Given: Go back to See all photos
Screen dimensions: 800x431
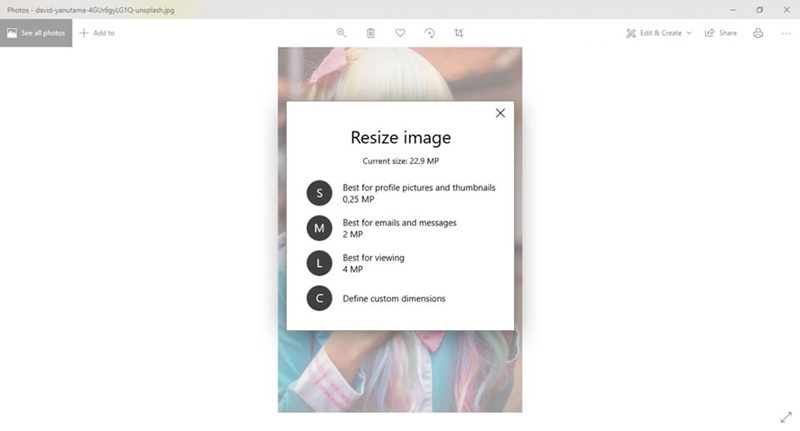Looking at the screenshot, I should 36,33.
